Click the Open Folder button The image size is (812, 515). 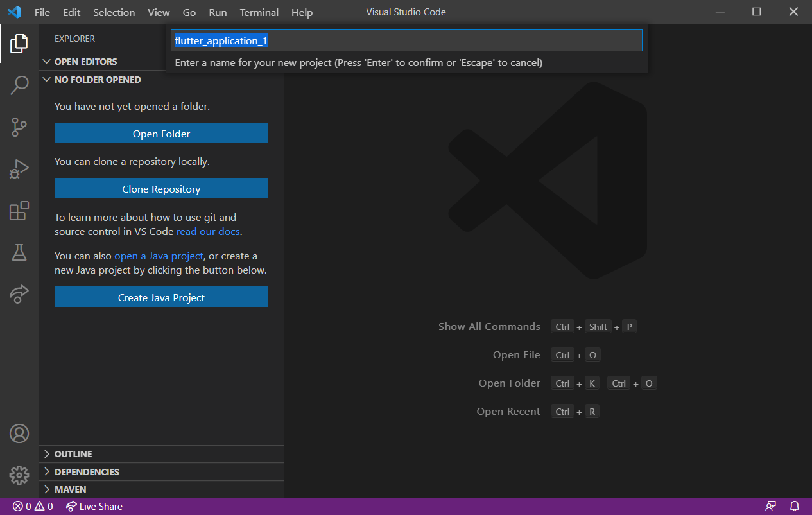tap(161, 134)
